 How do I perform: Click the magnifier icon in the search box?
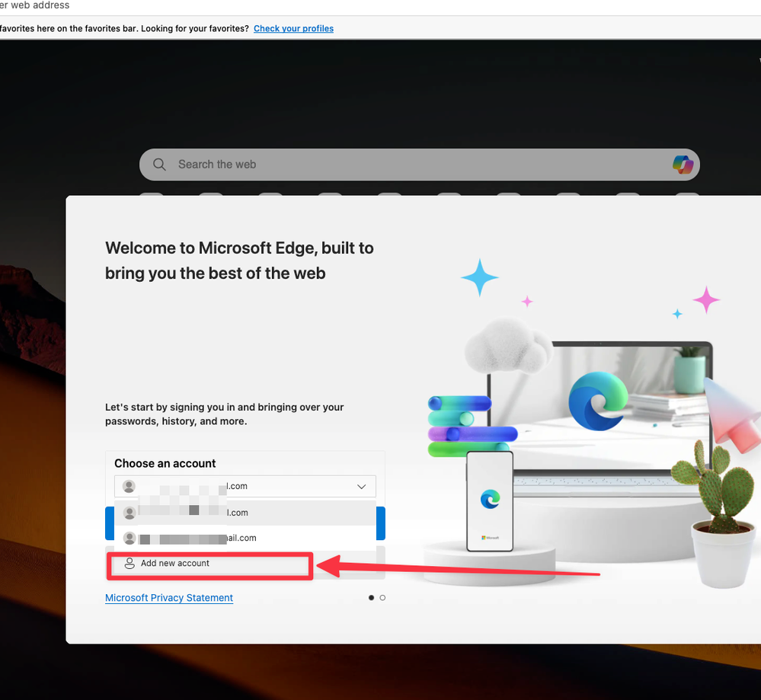pos(159,165)
